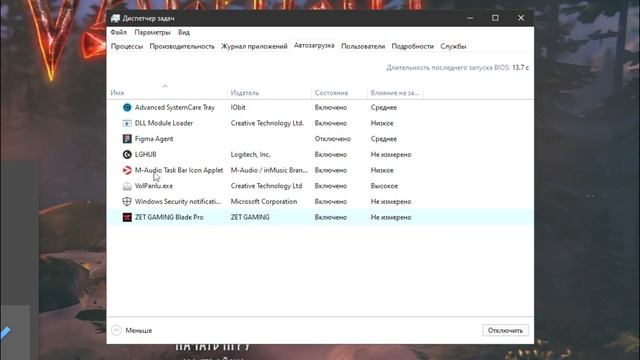Click the Logitech, Inc. publisher cell
Viewport: 640px width, 360px height.
point(251,154)
